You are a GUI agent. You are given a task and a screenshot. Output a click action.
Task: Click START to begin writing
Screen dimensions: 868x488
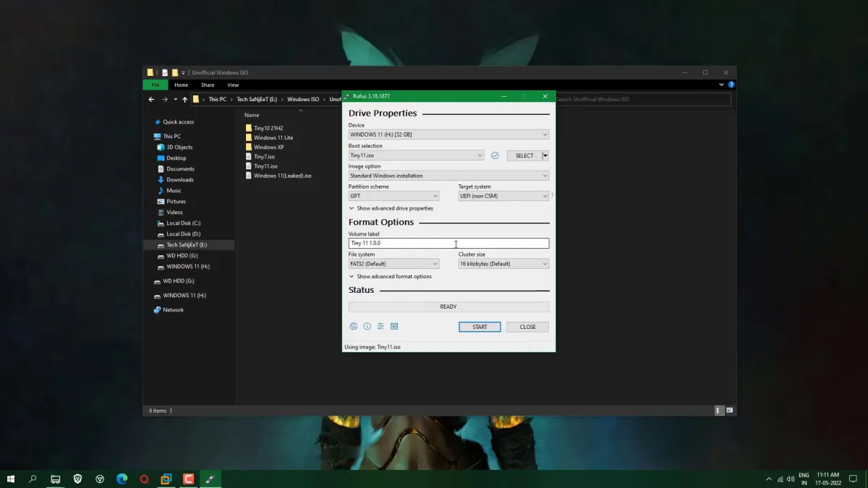(x=480, y=327)
